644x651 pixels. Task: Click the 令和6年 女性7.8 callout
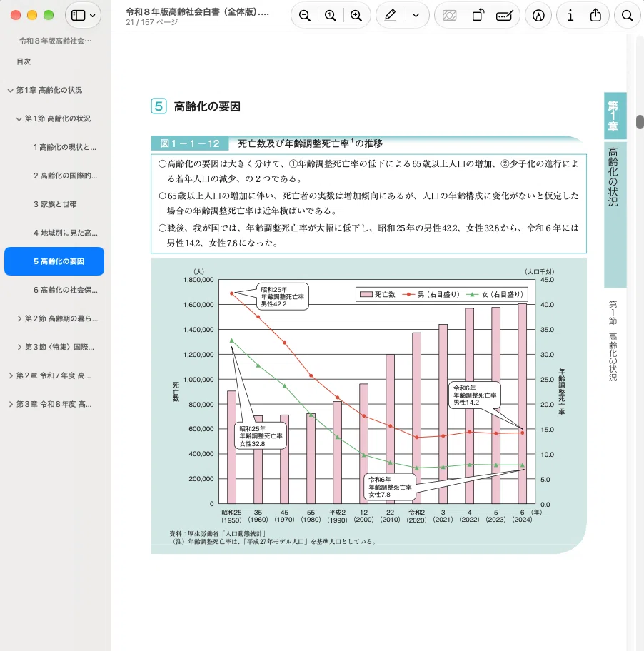[390, 487]
